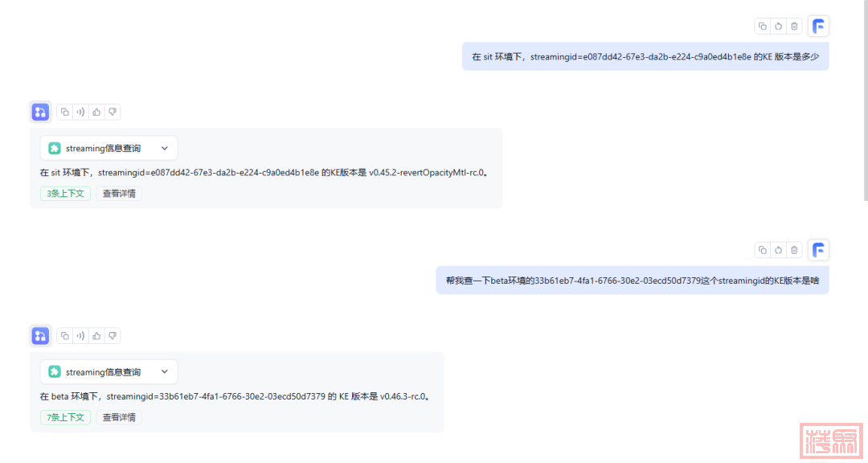Delete the second user message about beta
The height and width of the screenshot is (463, 868).
pos(794,250)
